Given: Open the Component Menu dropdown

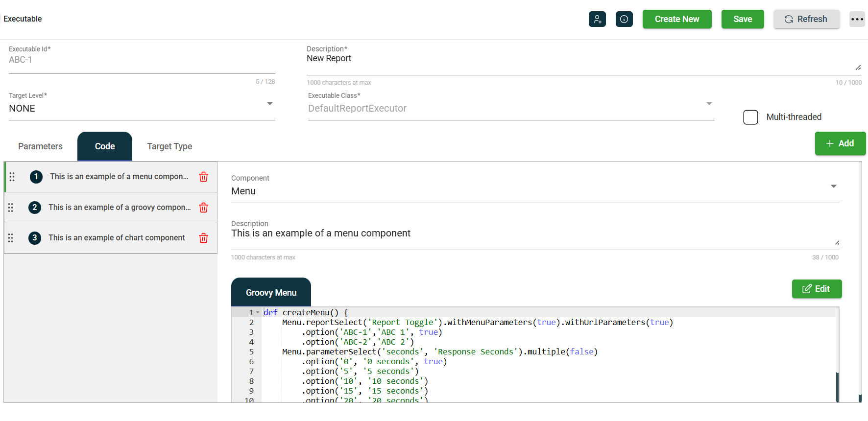Looking at the screenshot, I should (833, 187).
